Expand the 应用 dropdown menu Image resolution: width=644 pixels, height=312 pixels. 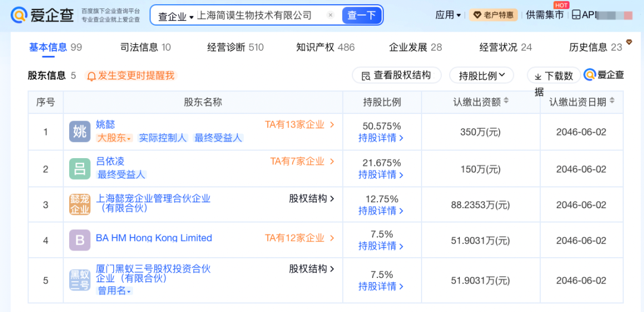[448, 15]
